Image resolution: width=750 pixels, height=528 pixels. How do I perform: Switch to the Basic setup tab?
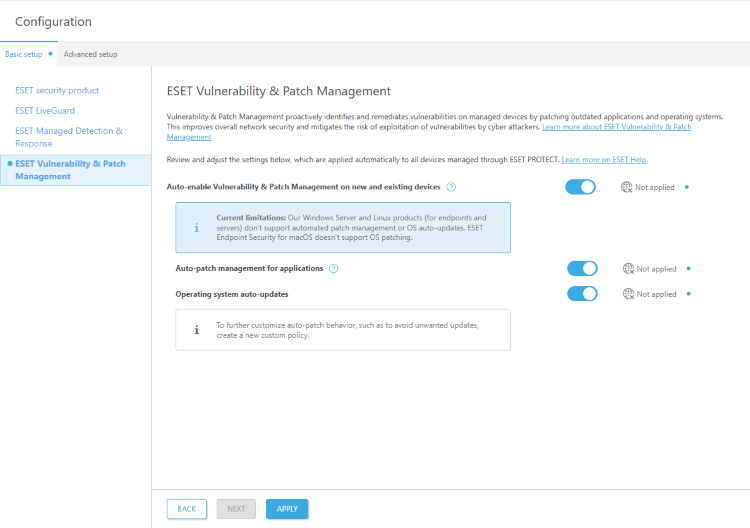[29, 54]
